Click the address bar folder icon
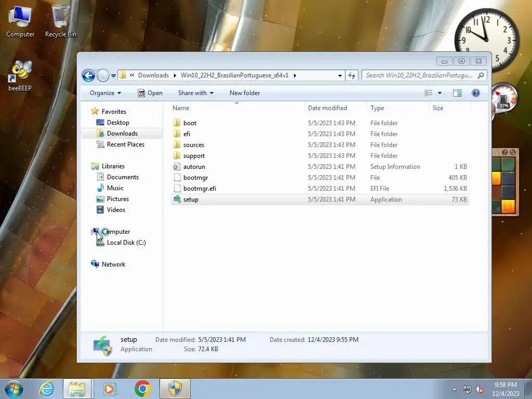532x399 pixels. pyautogui.click(x=123, y=75)
